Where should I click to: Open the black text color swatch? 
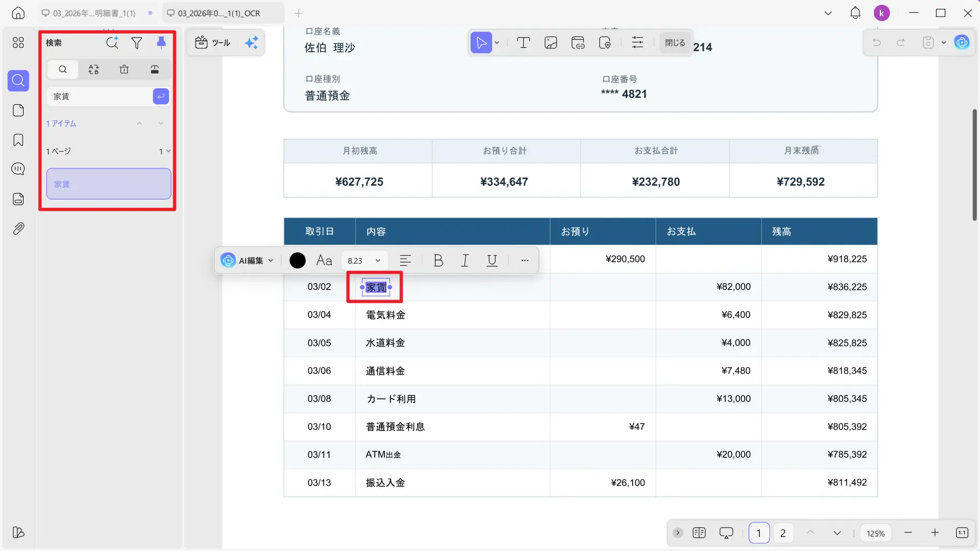tap(298, 260)
